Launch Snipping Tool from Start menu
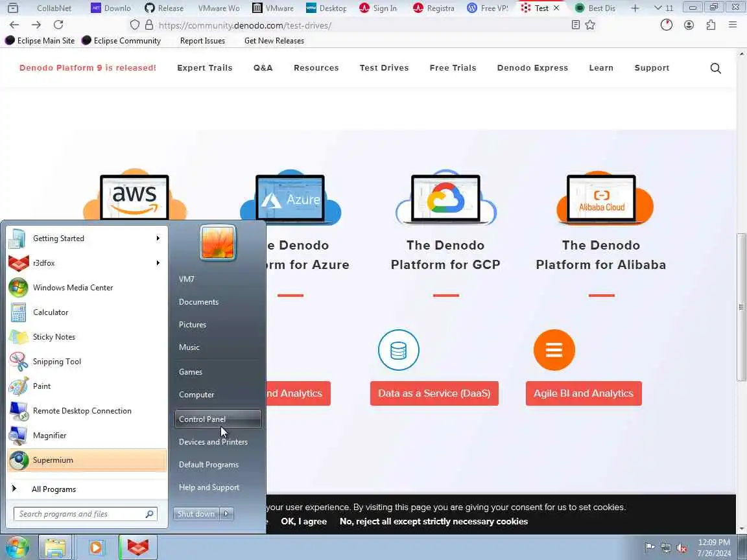The width and height of the screenshot is (747, 560). click(x=87, y=362)
